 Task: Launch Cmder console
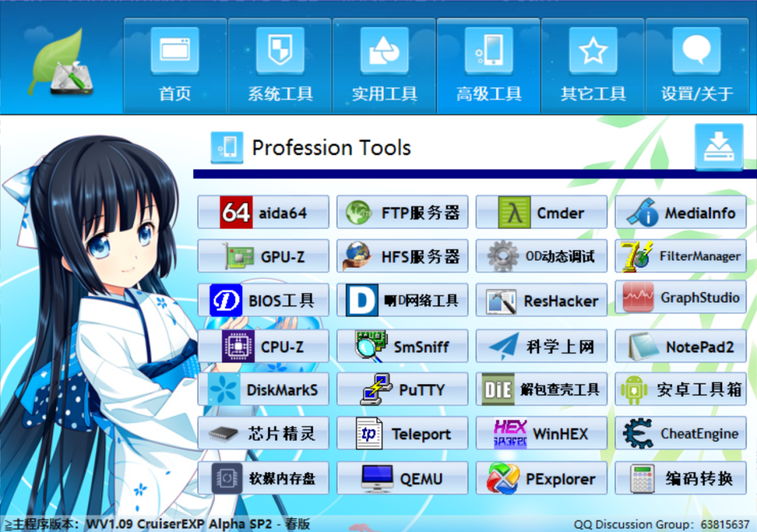pos(541,212)
